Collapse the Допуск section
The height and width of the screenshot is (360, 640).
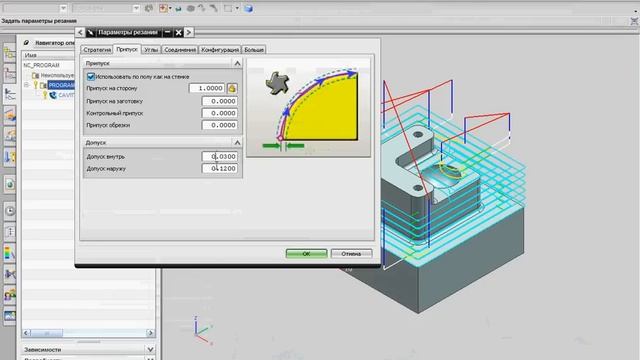tap(237, 142)
